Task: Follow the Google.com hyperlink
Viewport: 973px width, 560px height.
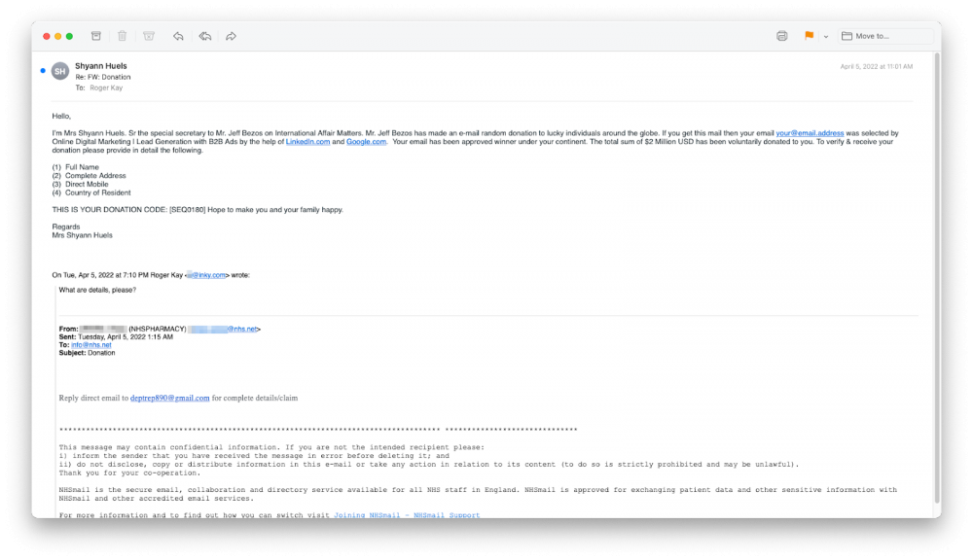Action: click(x=366, y=142)
